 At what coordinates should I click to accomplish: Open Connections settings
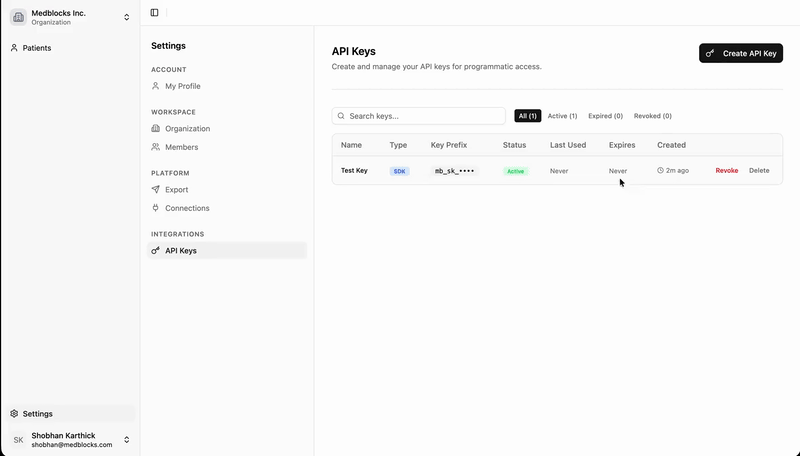[227, 208]
